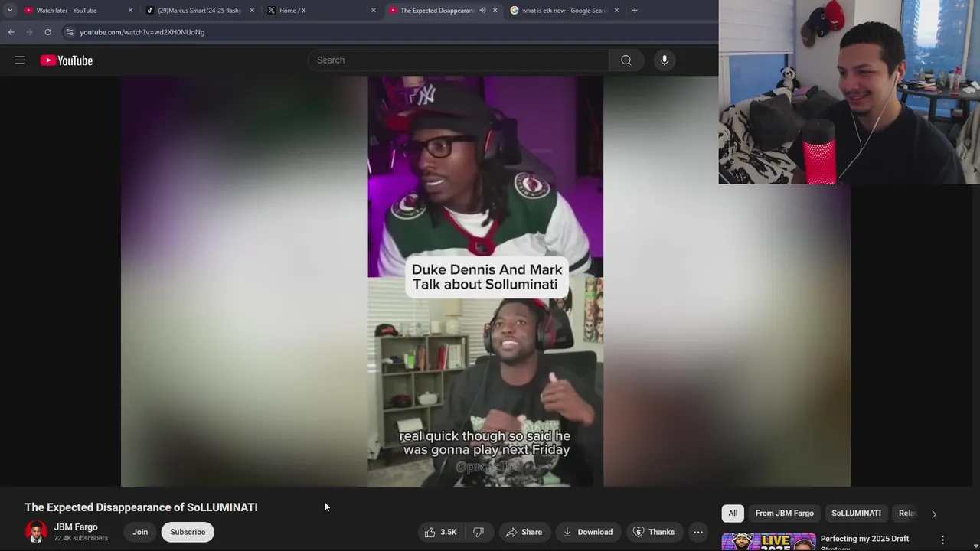Open options menu for Perfecting my 2025 Draft

coord(942,540)
